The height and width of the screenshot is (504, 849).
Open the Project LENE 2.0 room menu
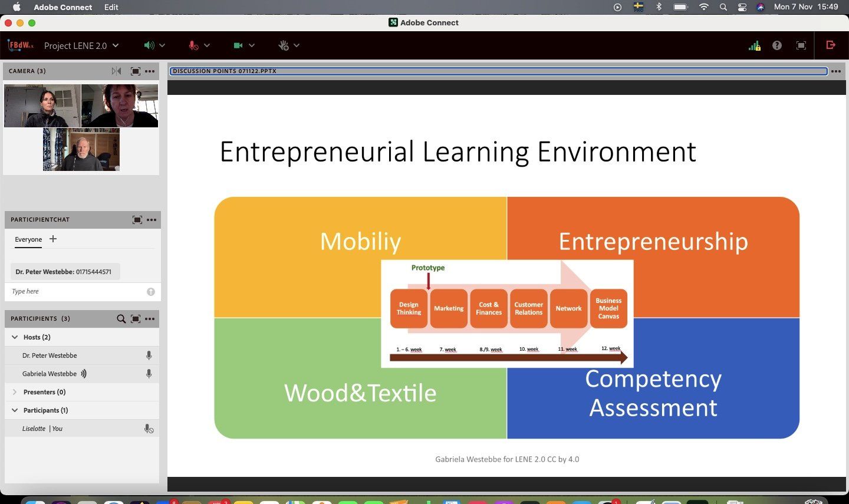(81, 45)
